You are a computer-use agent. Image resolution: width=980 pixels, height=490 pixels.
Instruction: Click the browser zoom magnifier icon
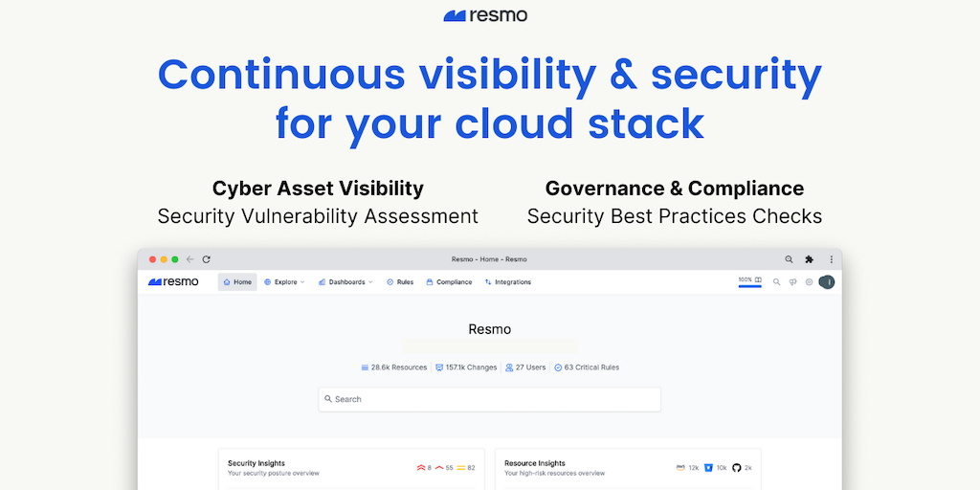click(789, 259)
